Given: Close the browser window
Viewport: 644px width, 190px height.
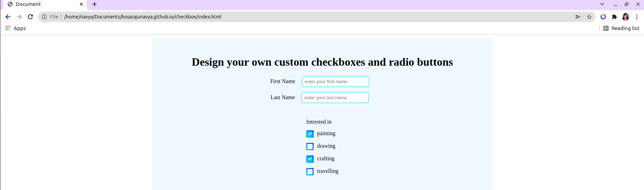Looking at the screenshot, I should (638, 4).
